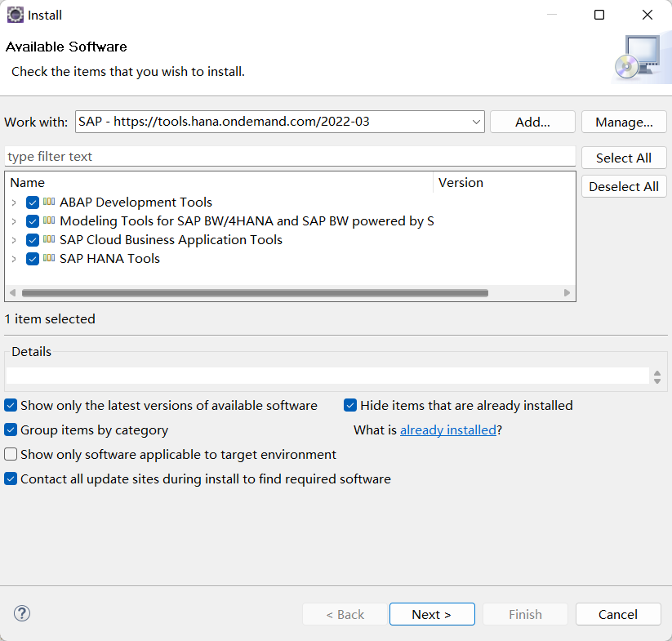Click the Details text area

pyautogui.click(x=328, y=376)
